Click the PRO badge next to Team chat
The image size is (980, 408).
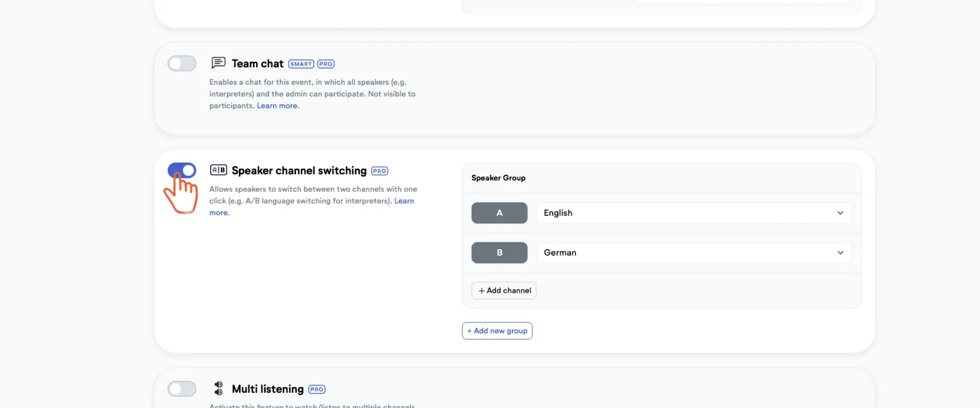(x=326, y=64)
